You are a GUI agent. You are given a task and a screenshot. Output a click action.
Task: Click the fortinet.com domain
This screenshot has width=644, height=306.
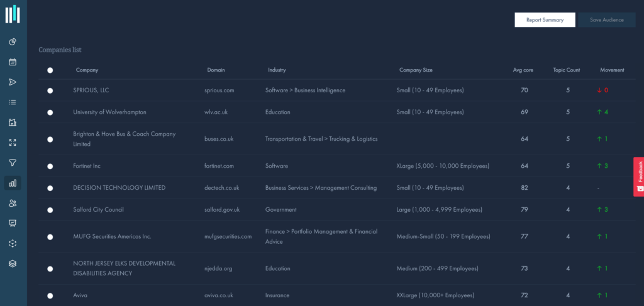(219, 166)
